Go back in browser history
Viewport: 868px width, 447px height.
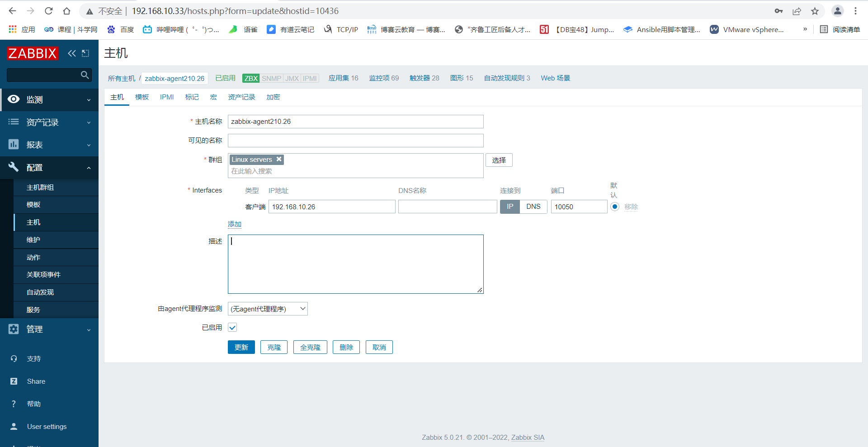12,11
